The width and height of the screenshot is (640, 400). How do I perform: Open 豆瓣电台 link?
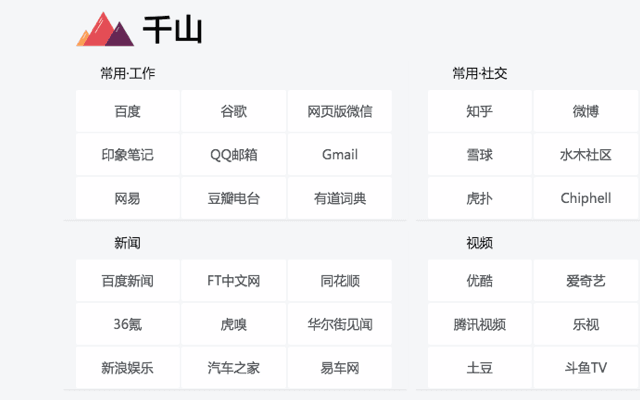233,198
